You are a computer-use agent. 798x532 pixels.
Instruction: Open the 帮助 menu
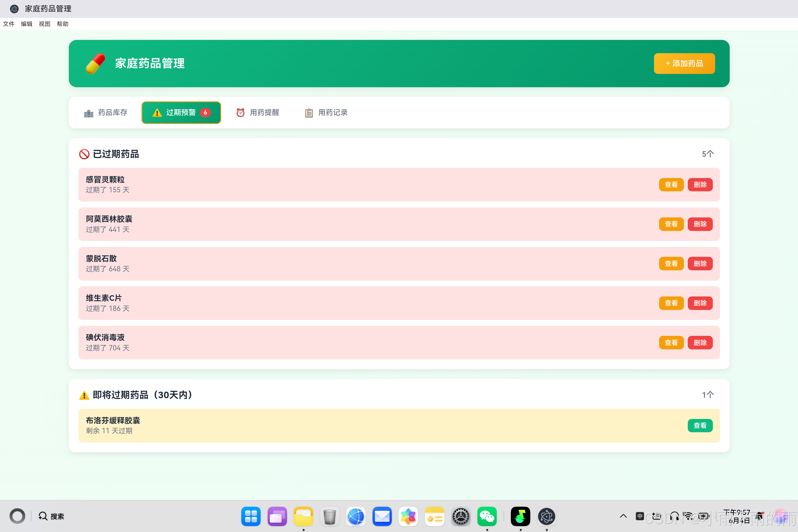tap(62, 24)
